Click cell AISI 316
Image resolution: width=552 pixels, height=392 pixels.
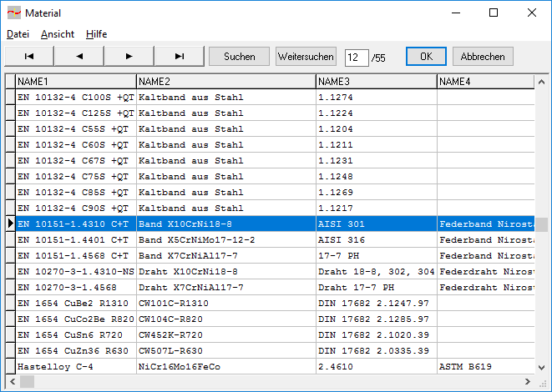377,239
